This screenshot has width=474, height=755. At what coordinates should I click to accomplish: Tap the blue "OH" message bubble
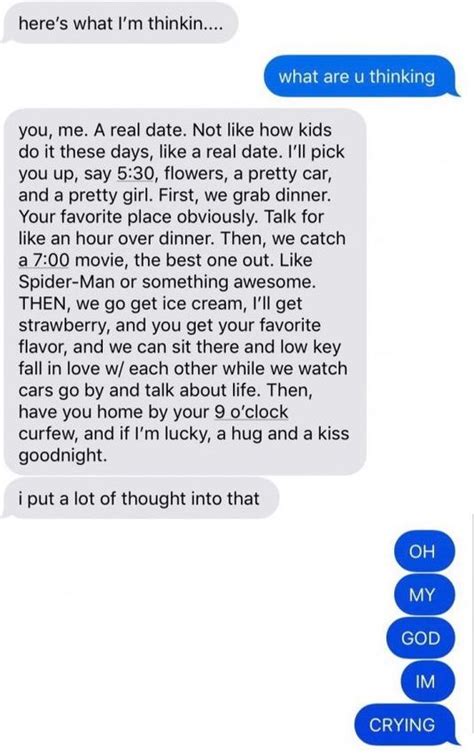point(424,551)
